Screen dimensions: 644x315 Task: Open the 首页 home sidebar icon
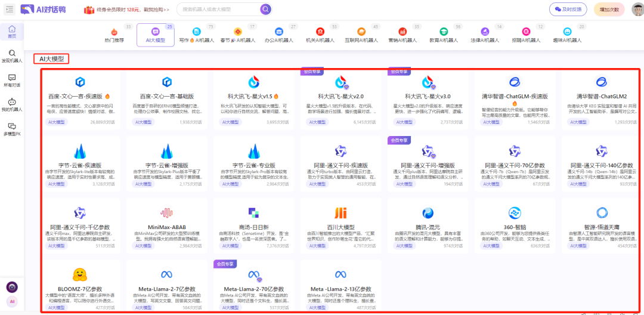click(12, 31)
